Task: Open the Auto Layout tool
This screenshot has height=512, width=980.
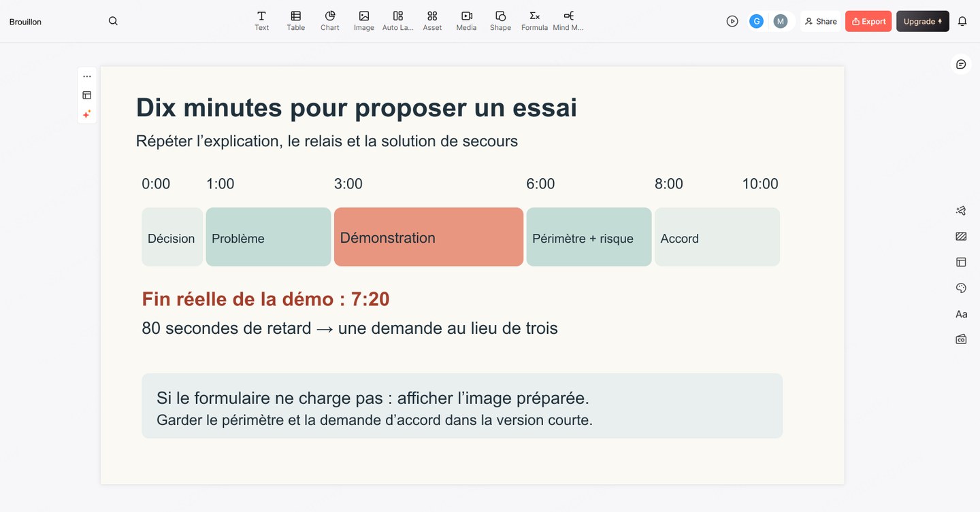Action: 398,21
